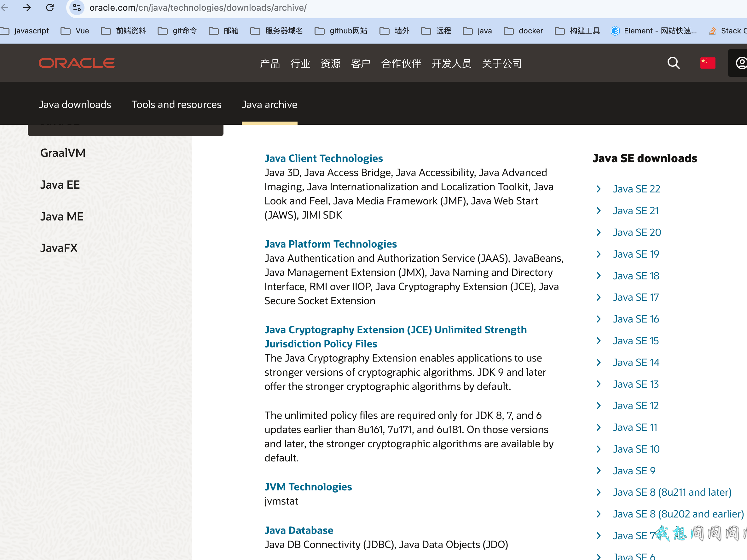The width and height of the screenshot is (747, 560).
Task: Select GraalVM in the sidebar
Action: (x=63, y=153)
